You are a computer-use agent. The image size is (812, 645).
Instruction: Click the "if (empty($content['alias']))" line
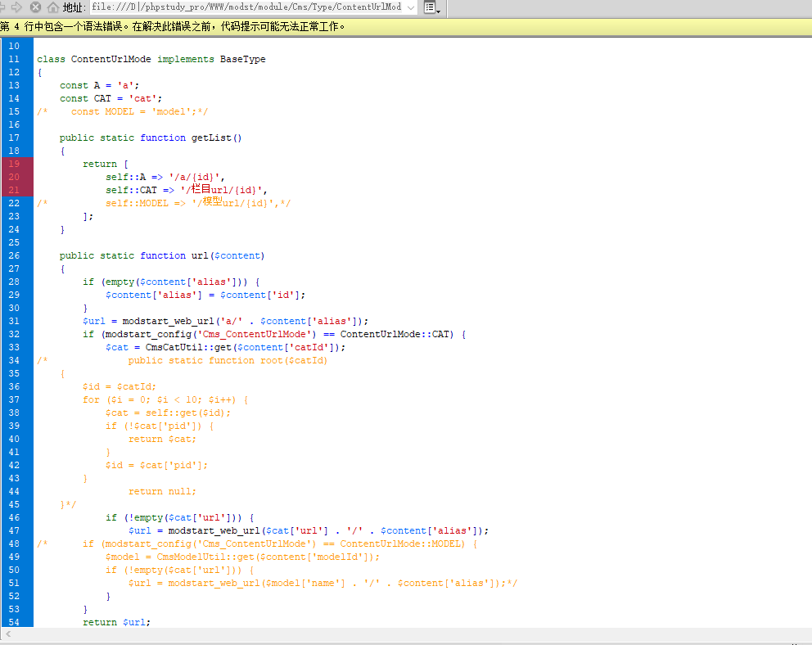pos(171,282)
